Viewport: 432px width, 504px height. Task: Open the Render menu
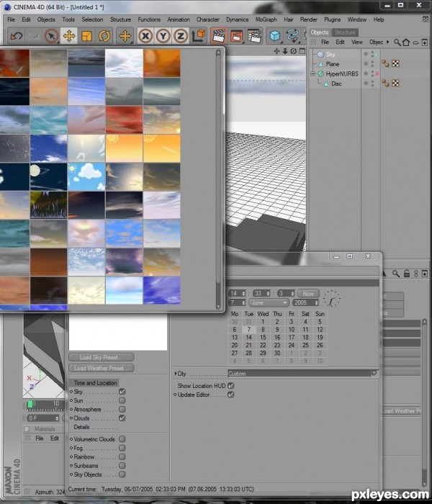pyautogui.click(x=309, y=19)
